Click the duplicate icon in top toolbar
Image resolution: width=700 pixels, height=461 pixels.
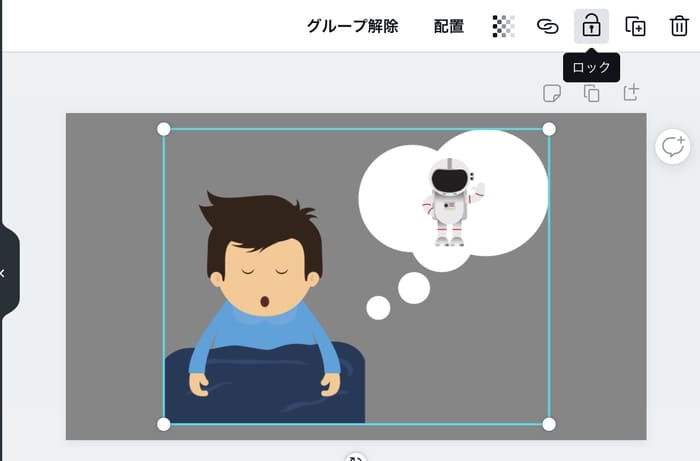[x=635, y=26]
